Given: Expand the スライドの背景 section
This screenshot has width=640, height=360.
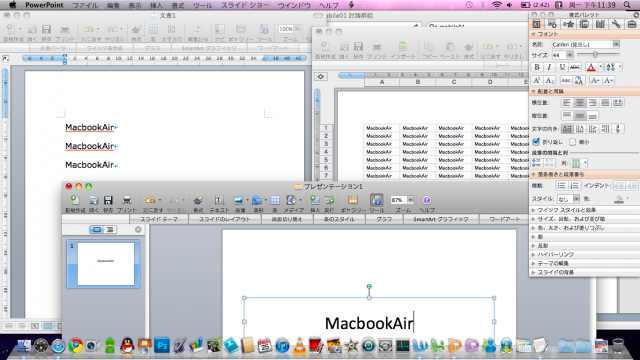Looking at the screenshot, I should click(533, 272).
